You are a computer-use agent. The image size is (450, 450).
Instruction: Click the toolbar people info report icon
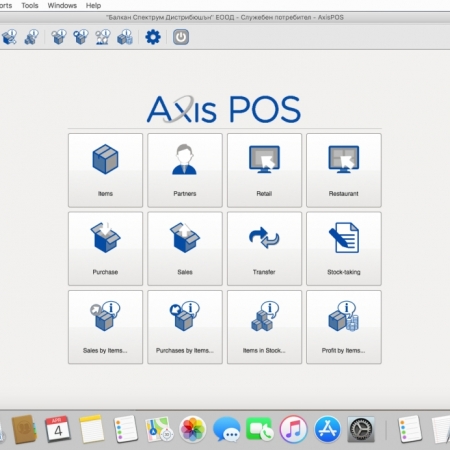103,37
